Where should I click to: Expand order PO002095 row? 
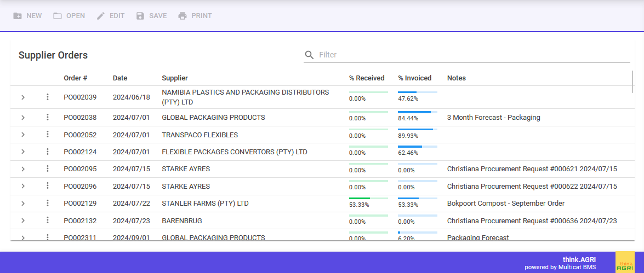pos(23,169)
